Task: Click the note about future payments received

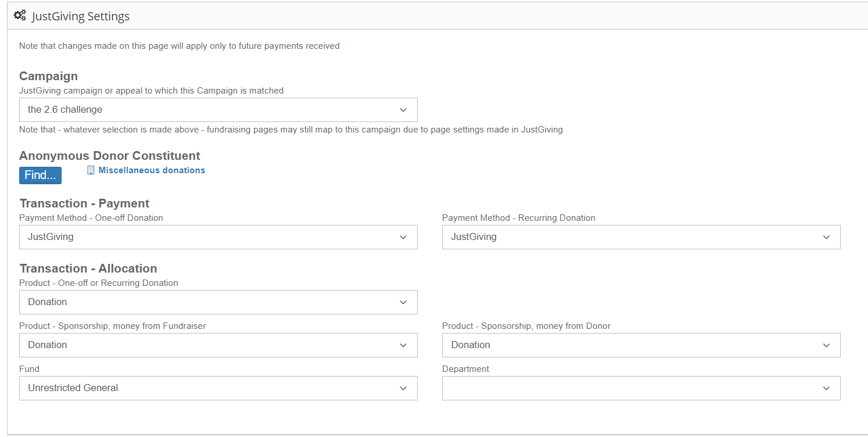Action: [180, 46]
